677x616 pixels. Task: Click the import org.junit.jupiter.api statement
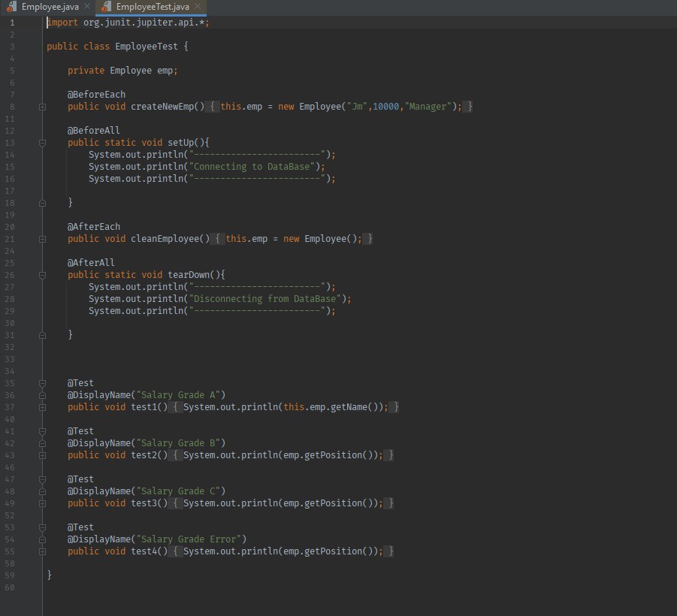(128, 23)
